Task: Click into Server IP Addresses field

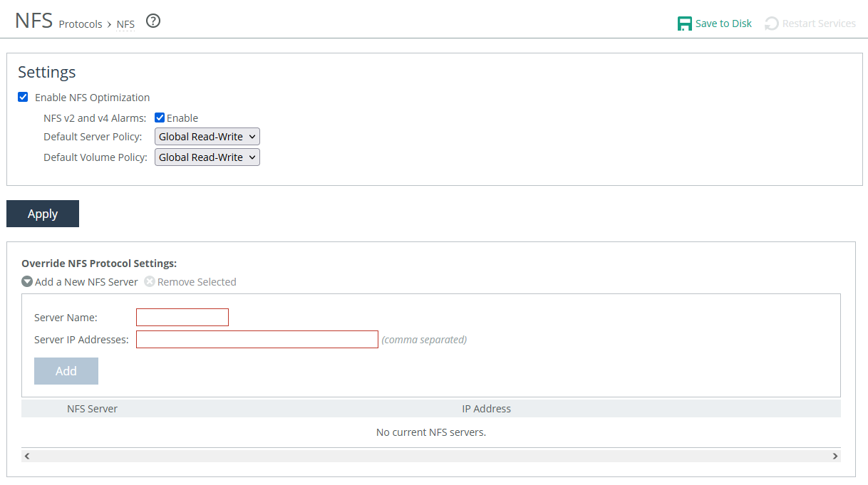Action: (x=257, y=340)
